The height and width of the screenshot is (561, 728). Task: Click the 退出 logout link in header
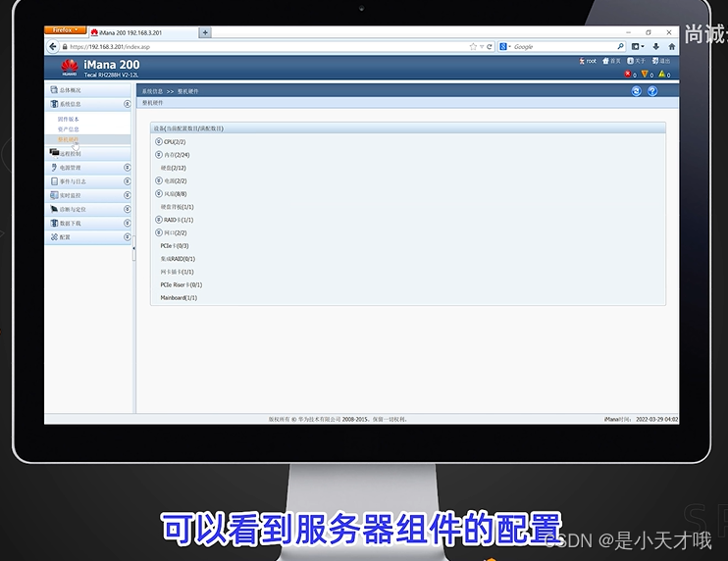[x=660, y=61]
